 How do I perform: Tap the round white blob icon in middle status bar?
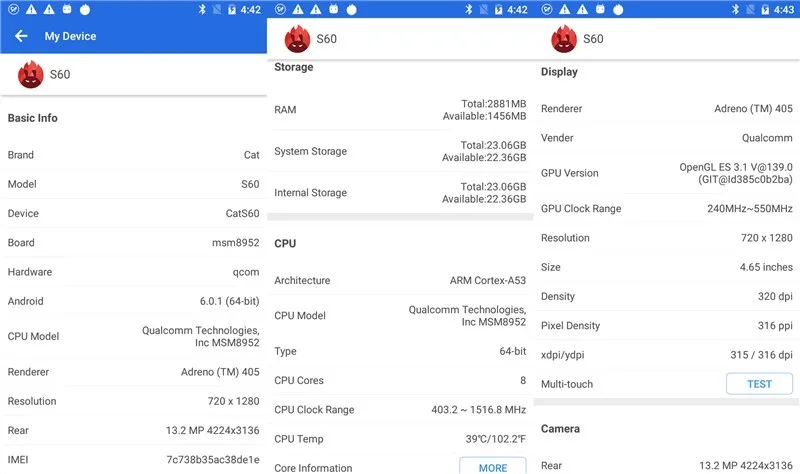tap(352, 9)
